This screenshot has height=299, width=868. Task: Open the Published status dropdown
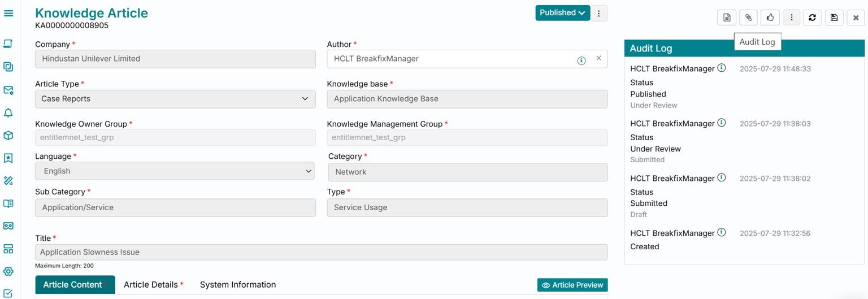(562, 13)
